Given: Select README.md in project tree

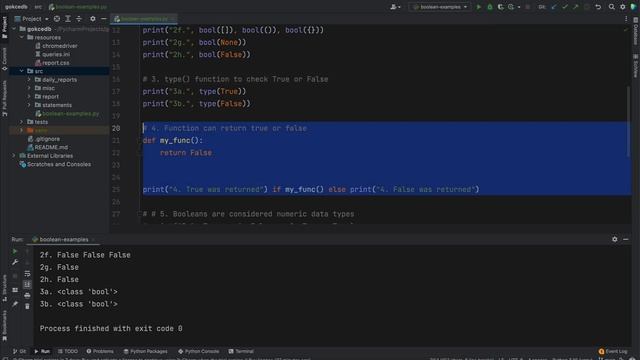Looking at the screenshot, I should 48,147.
